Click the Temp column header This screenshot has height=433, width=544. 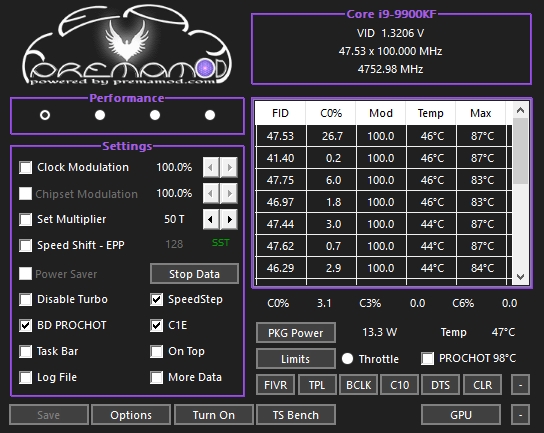pyautogui.click(x=431, y=113)
